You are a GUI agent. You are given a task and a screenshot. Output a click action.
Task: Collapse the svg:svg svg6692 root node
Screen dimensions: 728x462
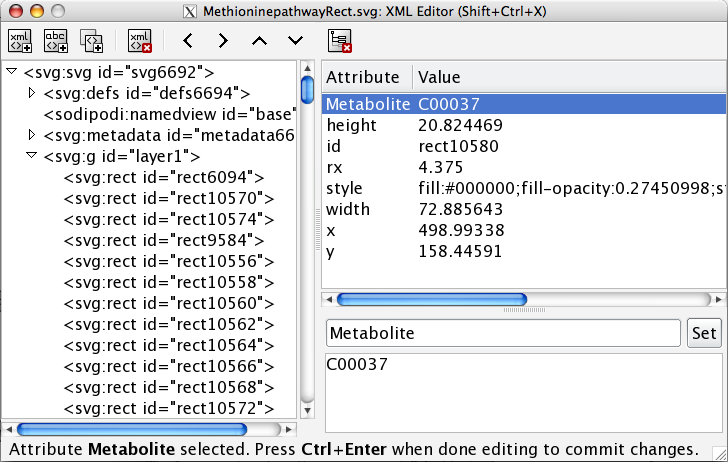12,72
